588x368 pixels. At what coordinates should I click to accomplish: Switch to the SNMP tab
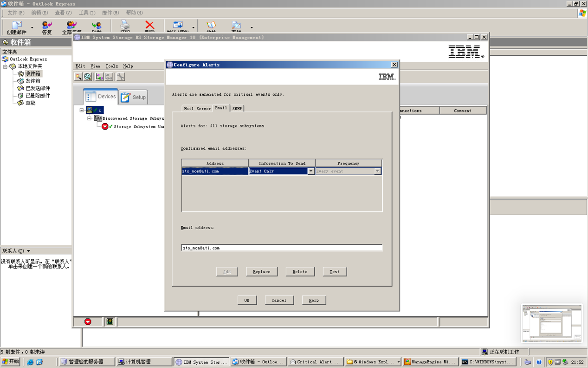click(237, 108)
